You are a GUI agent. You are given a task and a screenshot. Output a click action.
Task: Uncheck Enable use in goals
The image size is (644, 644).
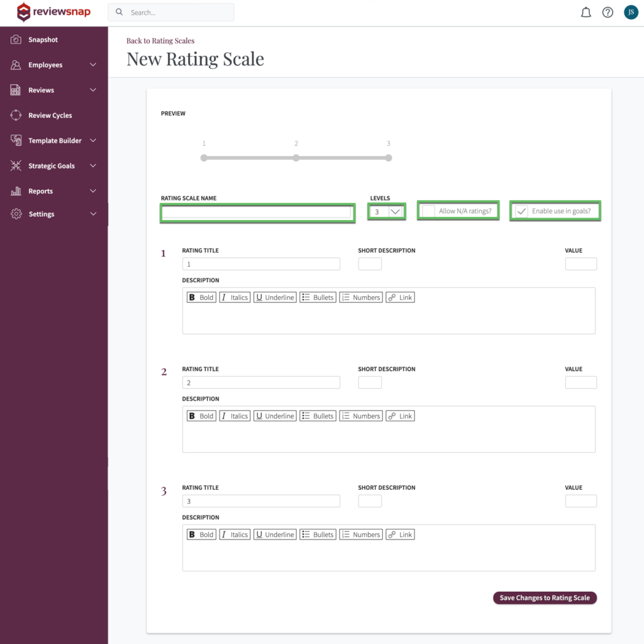point(521,211)
